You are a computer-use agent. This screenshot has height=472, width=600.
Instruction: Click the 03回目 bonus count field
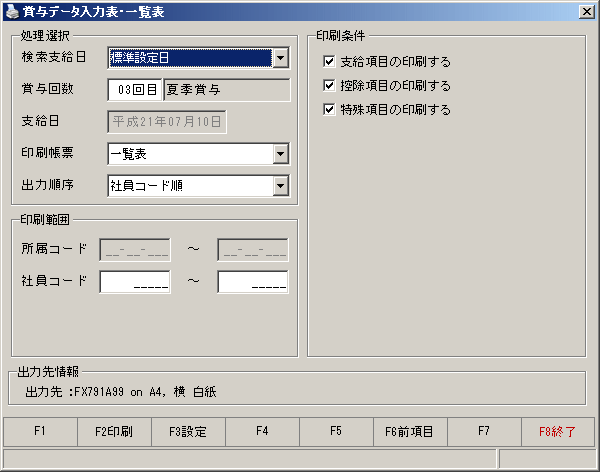point(135,90)
